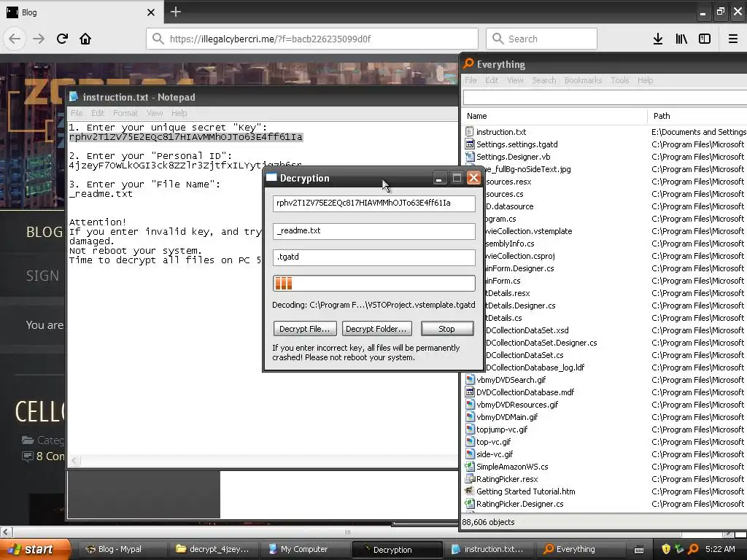Open File menu in Notepad
This screenshot has height=560, width=747.
point(77,113)
